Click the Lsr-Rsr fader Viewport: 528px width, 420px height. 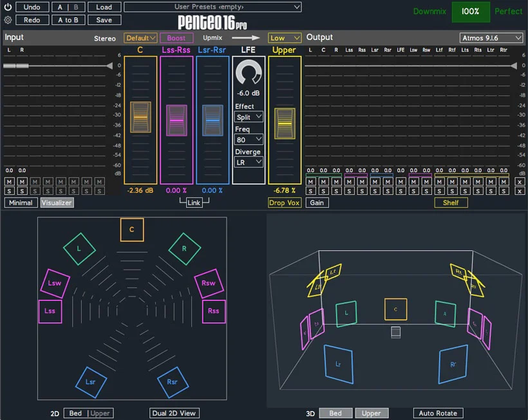pos(212,120)
